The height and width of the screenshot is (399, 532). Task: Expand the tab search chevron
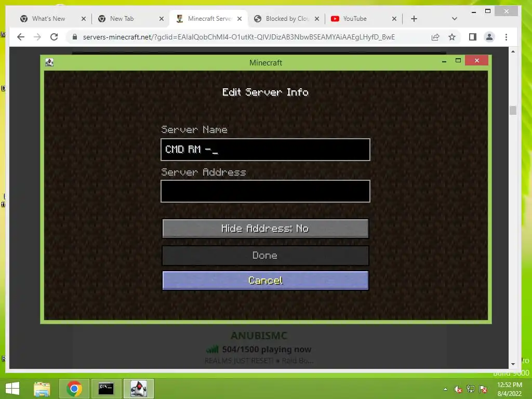click(455, 19)
